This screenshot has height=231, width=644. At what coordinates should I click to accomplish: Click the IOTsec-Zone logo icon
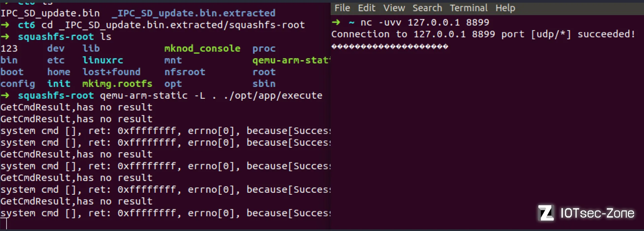click(x=546, y=213)
